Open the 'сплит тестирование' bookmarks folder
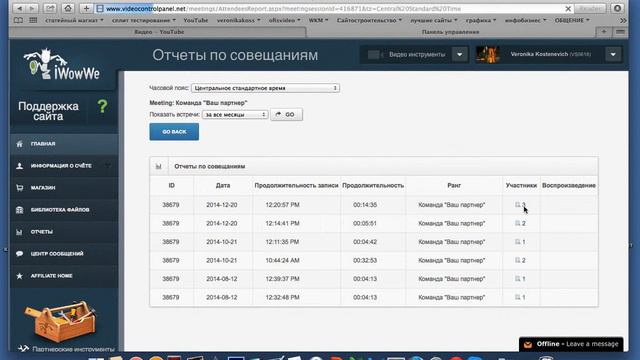This screenshot has height=360, width=640. [144, 20]
